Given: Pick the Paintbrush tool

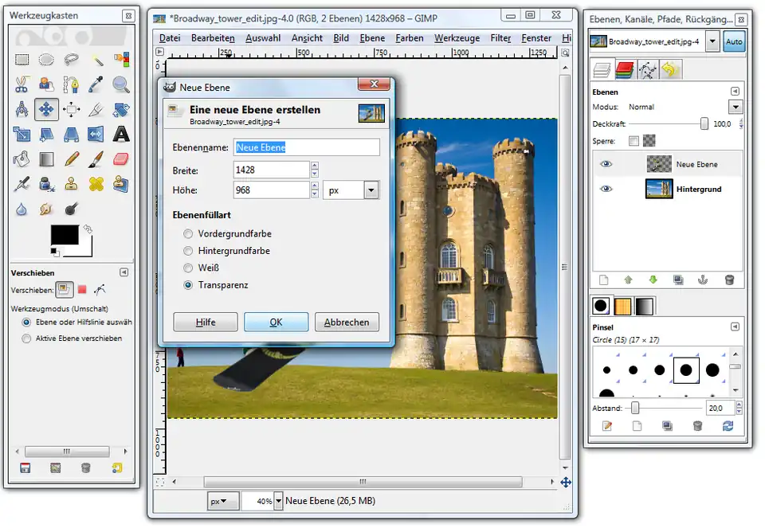Looking at the screenshot, I should [96, 159].
